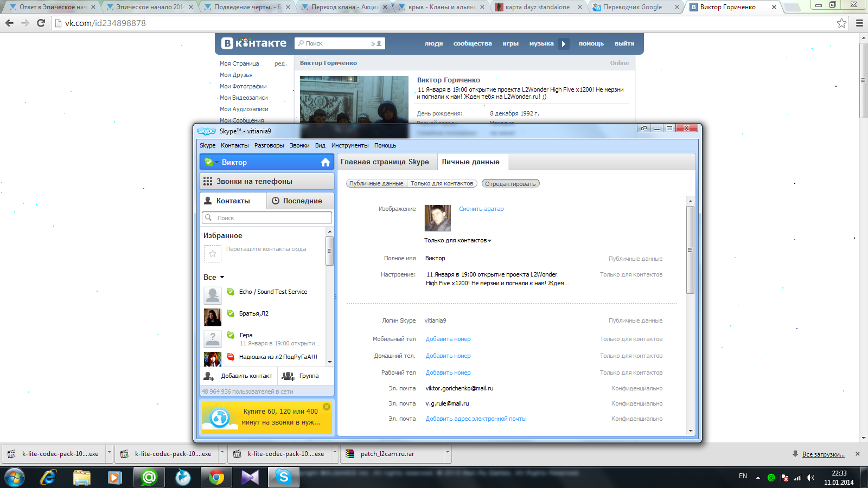This screenshot has height=488, width=868.
Task: Open the Разговоры menu
Action: click(x=269, y=145)
